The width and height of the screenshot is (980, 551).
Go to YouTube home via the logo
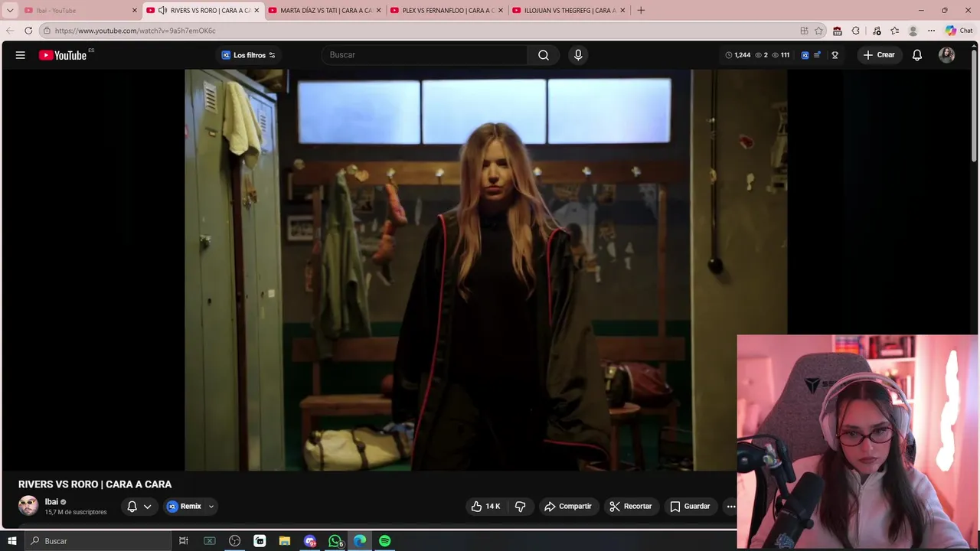(x=63, y=55)
